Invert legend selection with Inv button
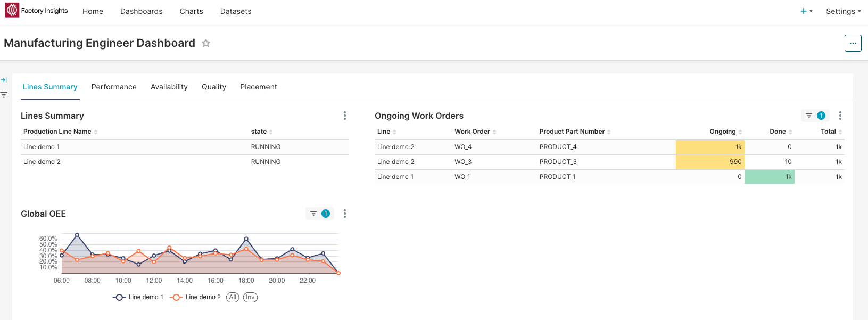The height and width of the screenshot is (320, 868). point(250,297)
